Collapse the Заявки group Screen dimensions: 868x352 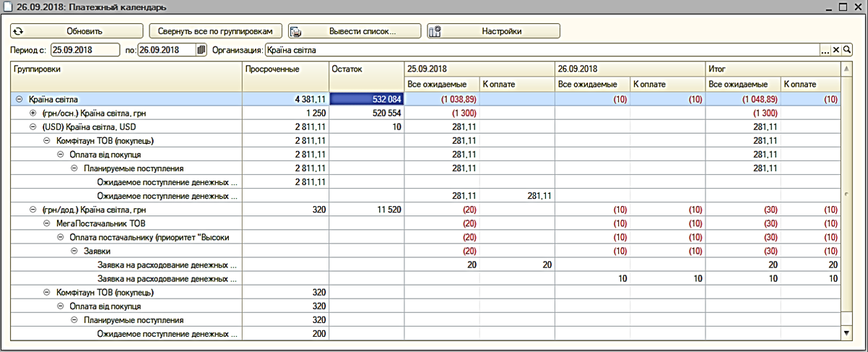[x=74, y=251]
